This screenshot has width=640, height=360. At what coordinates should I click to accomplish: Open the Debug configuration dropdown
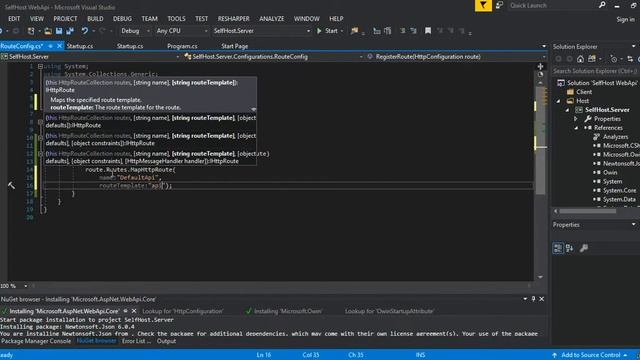pyautogui.click(x=148, y=31)
